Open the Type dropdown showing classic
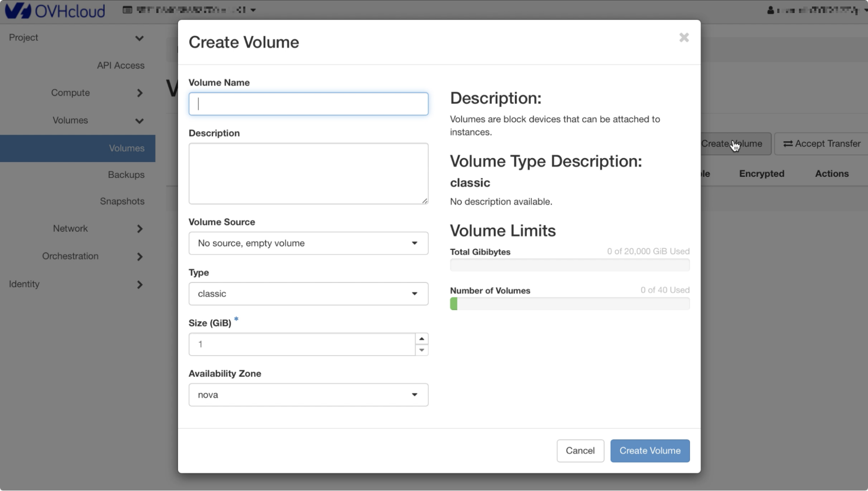This screenshot has height=491, width=868. (x=308, y=294)
